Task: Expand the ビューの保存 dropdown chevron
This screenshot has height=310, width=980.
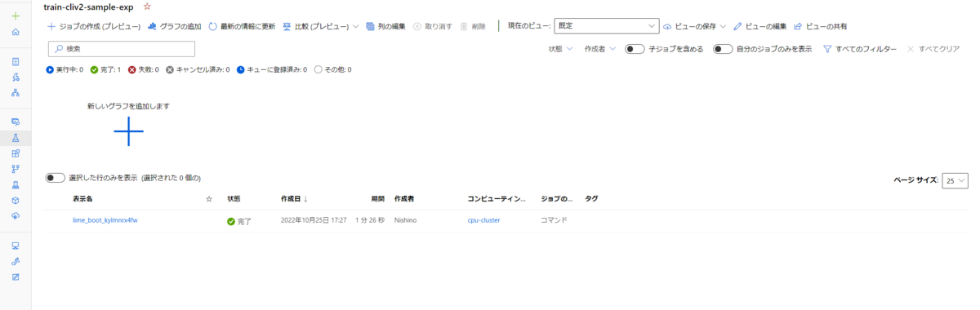Action: coord(723,26)
